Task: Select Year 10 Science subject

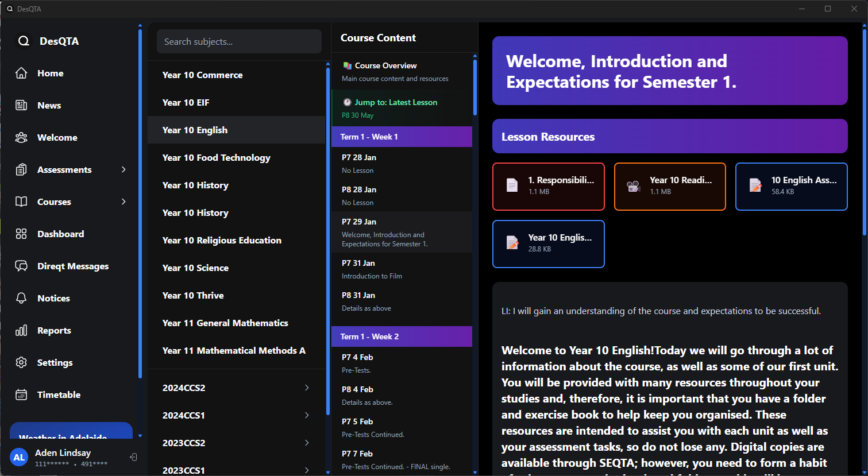Action: click(236, 268)
